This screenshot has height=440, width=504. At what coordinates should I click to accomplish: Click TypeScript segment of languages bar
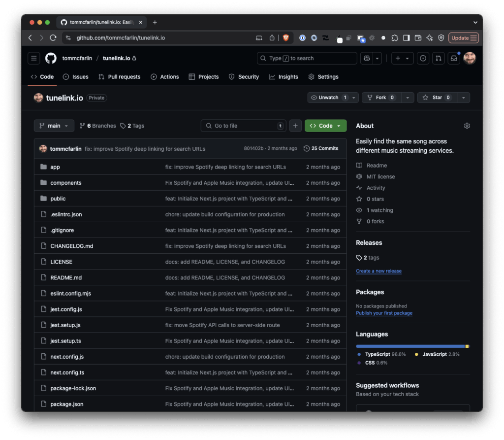(410, 346)
